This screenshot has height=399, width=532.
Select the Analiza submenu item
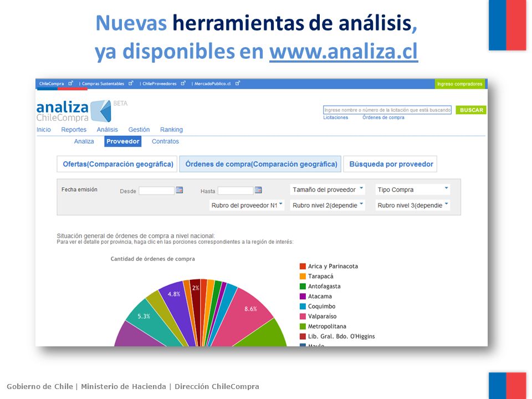coord(84,141)
